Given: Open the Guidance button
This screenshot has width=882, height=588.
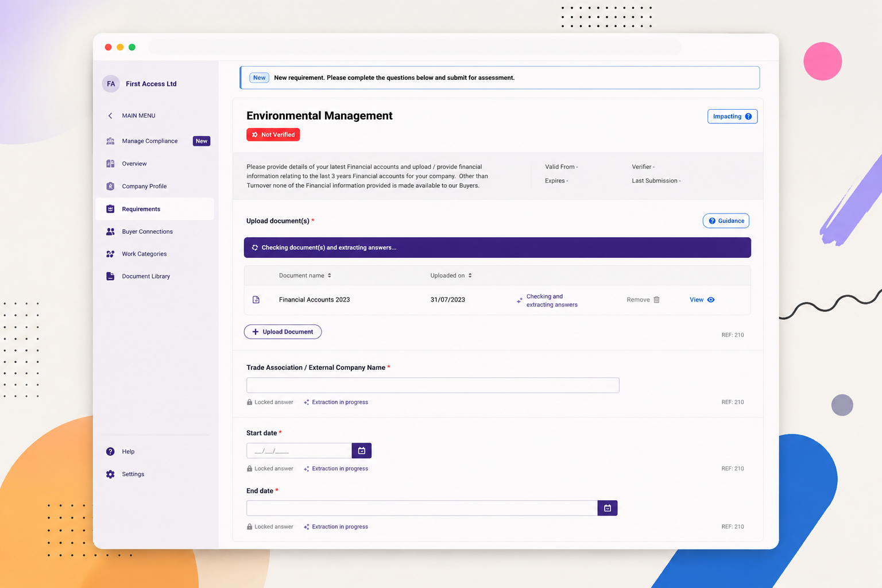Looking at the screenshot, I should 726,221.
